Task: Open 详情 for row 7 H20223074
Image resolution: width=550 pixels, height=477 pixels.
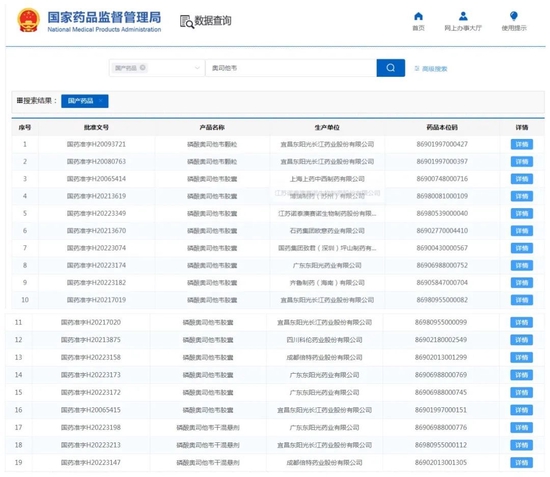Action: click(x=522, y=248)
